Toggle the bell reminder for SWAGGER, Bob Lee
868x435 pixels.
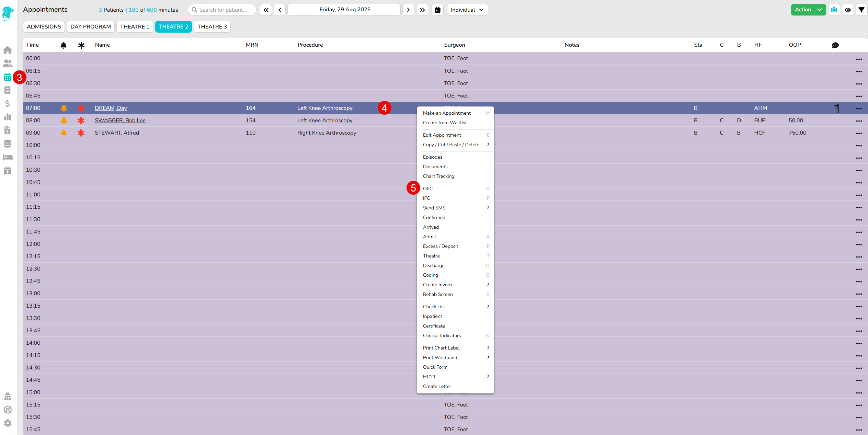point(64,121)
